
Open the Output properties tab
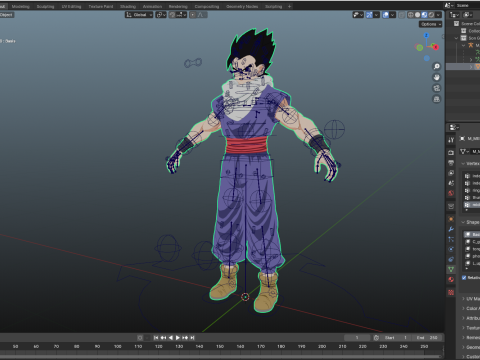tap(451, 163)
